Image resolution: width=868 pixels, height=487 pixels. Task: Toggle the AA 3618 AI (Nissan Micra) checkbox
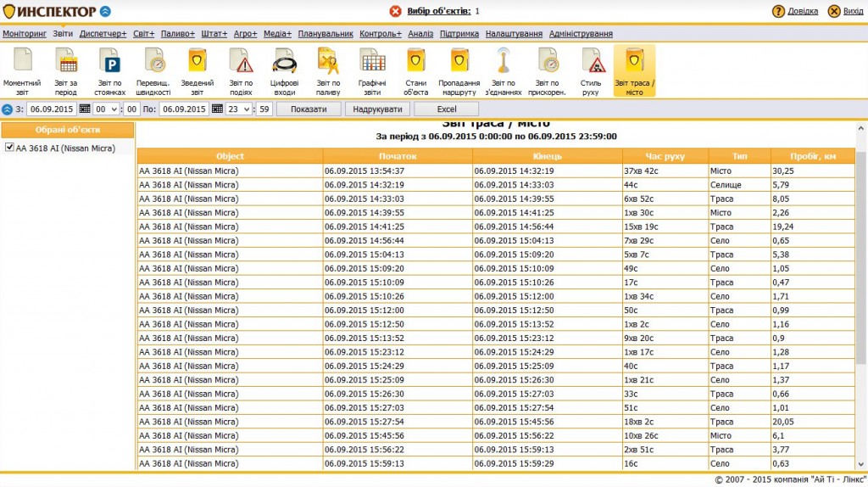(9, 148)
